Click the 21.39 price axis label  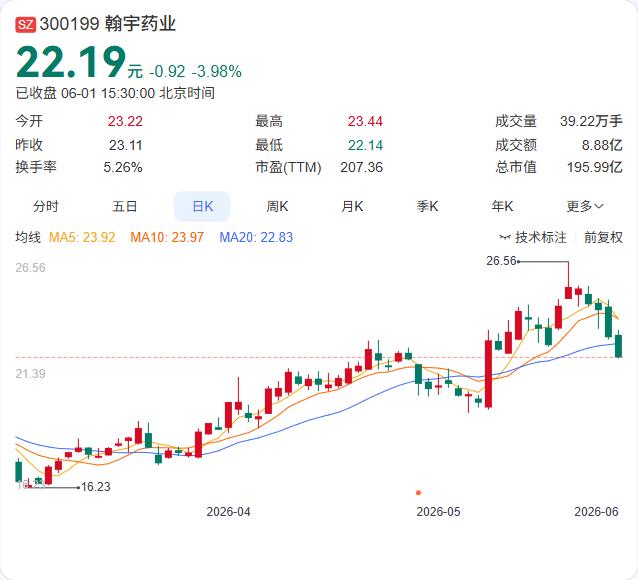[31, 374]
